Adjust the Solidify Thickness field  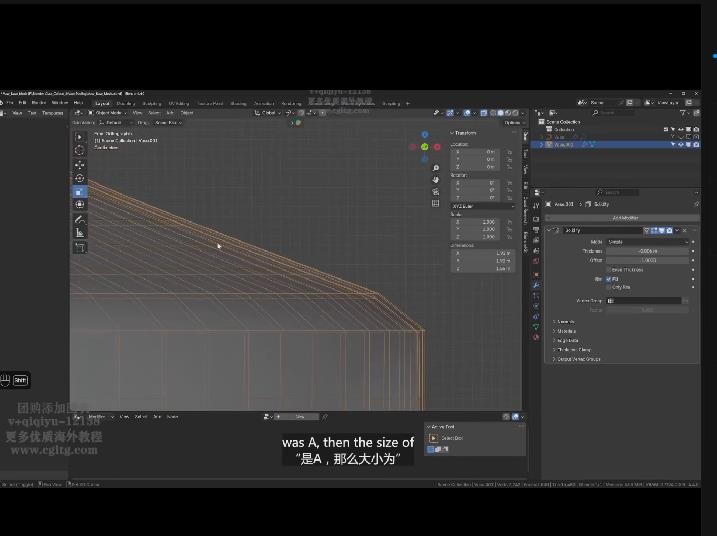pos(647,251)
